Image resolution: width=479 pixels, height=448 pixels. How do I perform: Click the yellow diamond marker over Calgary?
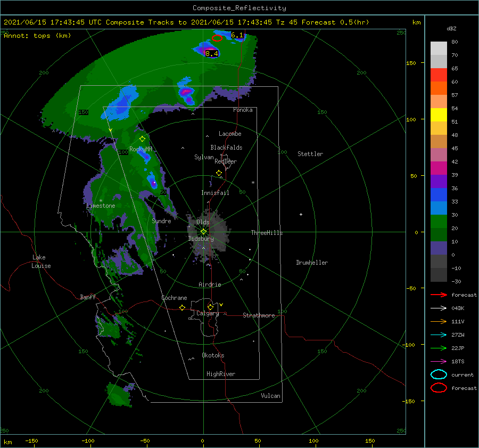210,307
